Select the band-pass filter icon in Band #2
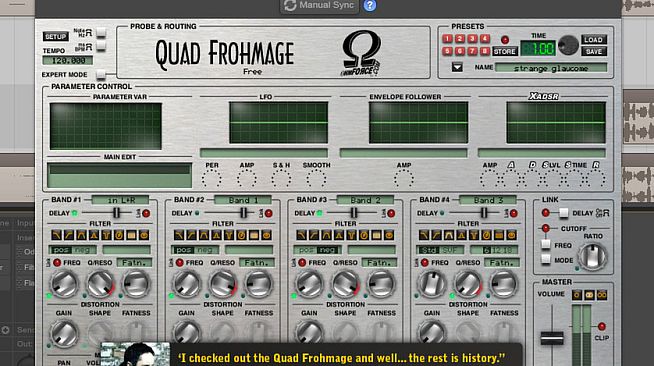Viewport: 654px width, 366px height. 204,236
